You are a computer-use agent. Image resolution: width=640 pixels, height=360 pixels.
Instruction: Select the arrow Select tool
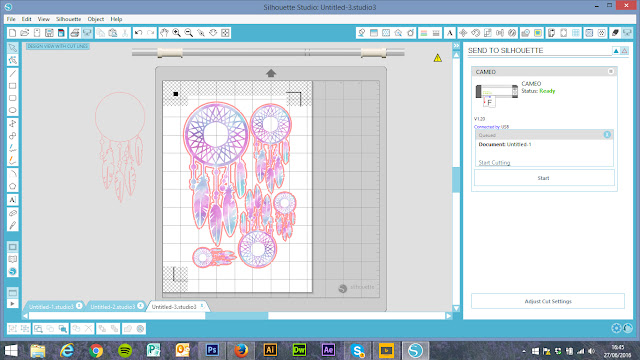[x=13, y=48]
